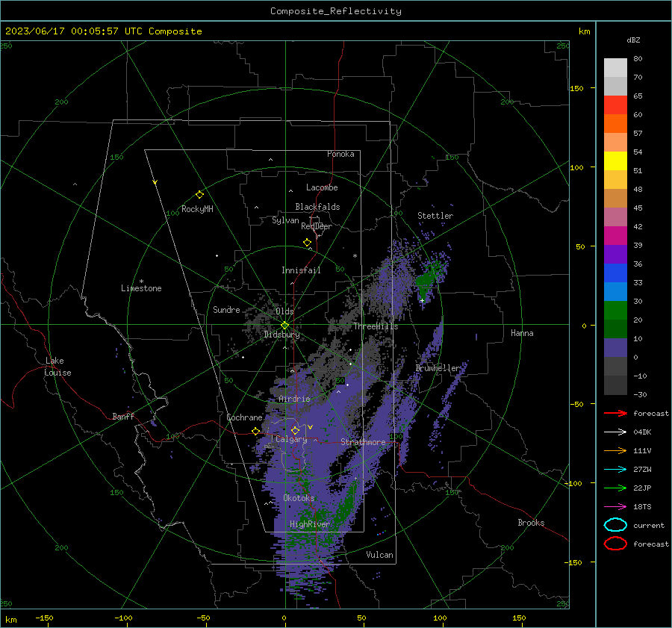Click the red forecast ellipse icon
The image size is (672, 628).
pyautogui.click(x=615, y=544)
